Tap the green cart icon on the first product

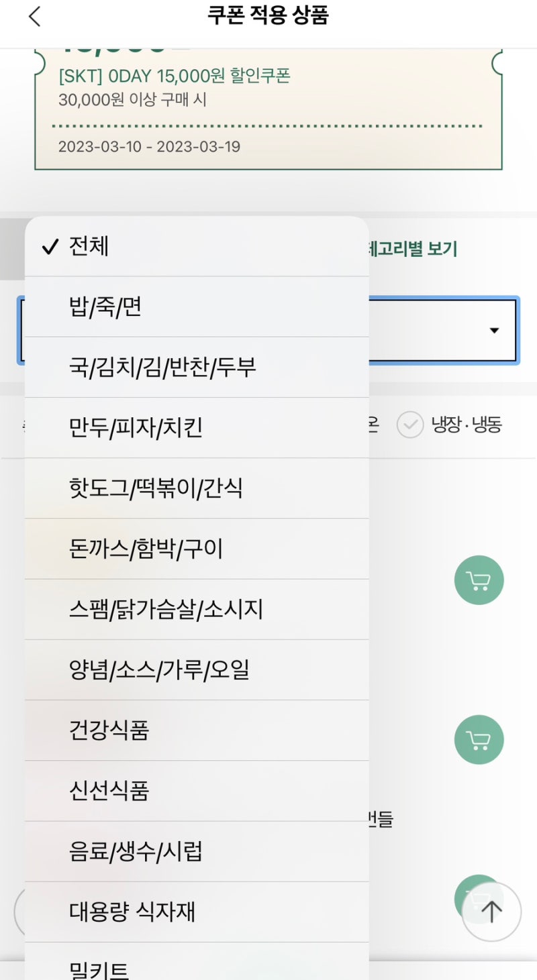tap(479, 580)
